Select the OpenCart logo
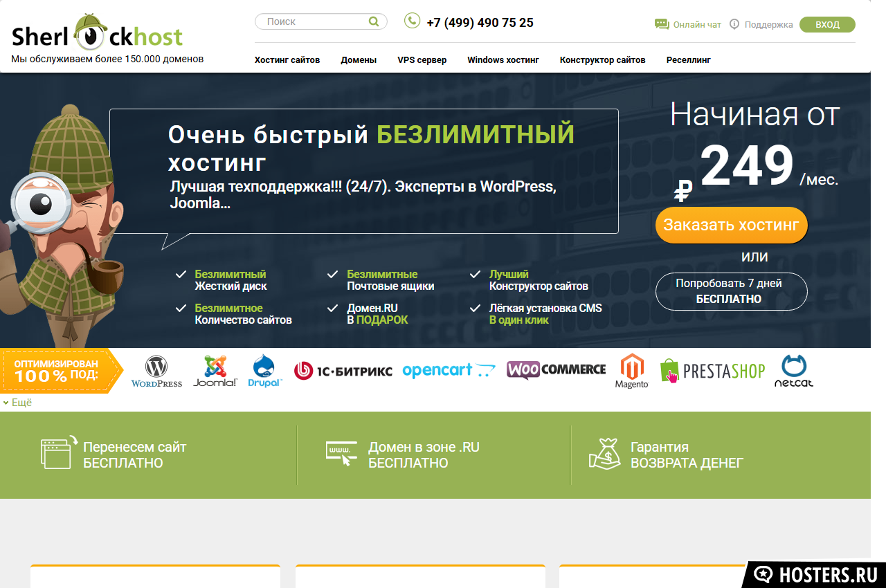 449,370
